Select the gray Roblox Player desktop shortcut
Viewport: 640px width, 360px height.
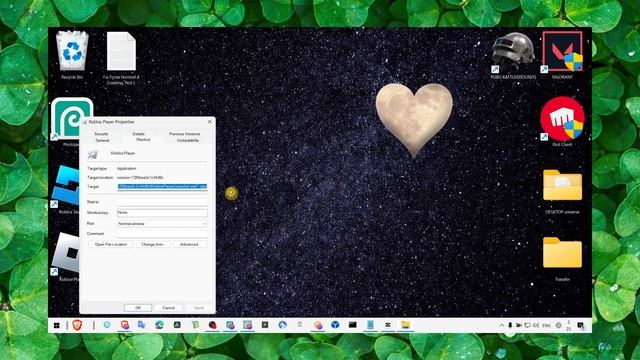pos(65,253)
